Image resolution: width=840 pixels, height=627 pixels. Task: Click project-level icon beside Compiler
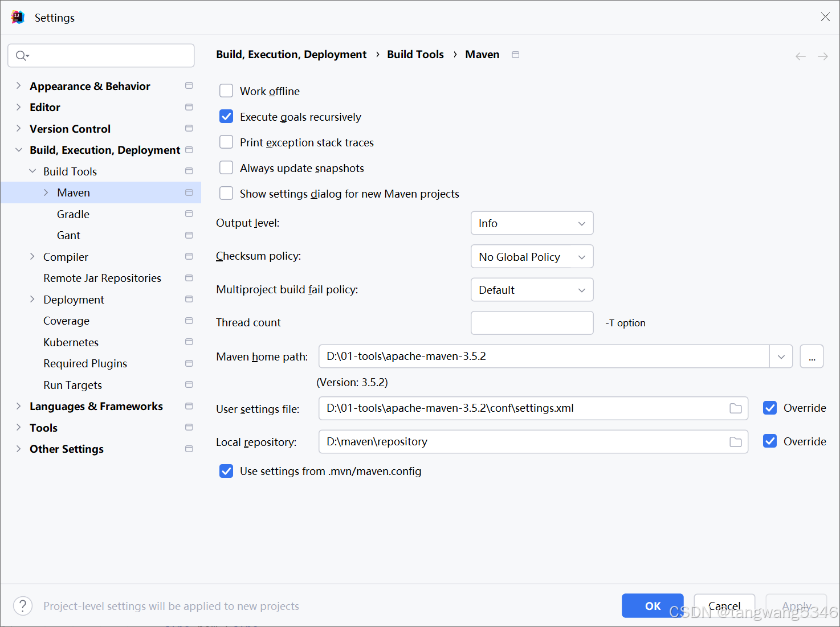pos(189,256)
